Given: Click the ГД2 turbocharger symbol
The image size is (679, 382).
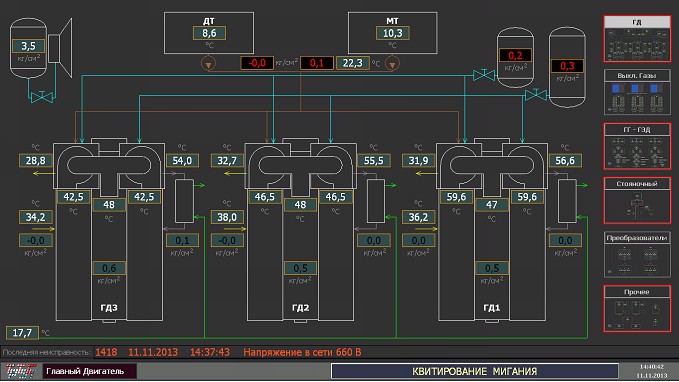Looking at the screenshot, I should point(300,166).
